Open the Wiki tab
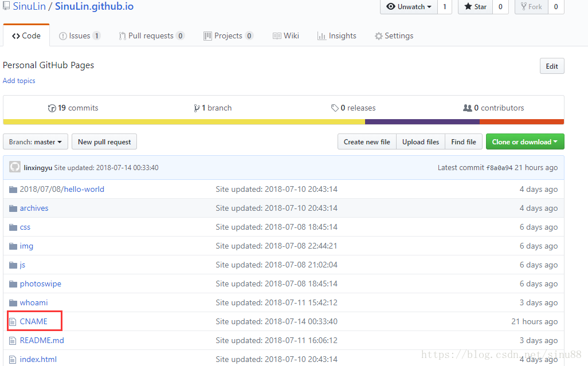The height and width of the screenshot is (366, 588). 286,36
